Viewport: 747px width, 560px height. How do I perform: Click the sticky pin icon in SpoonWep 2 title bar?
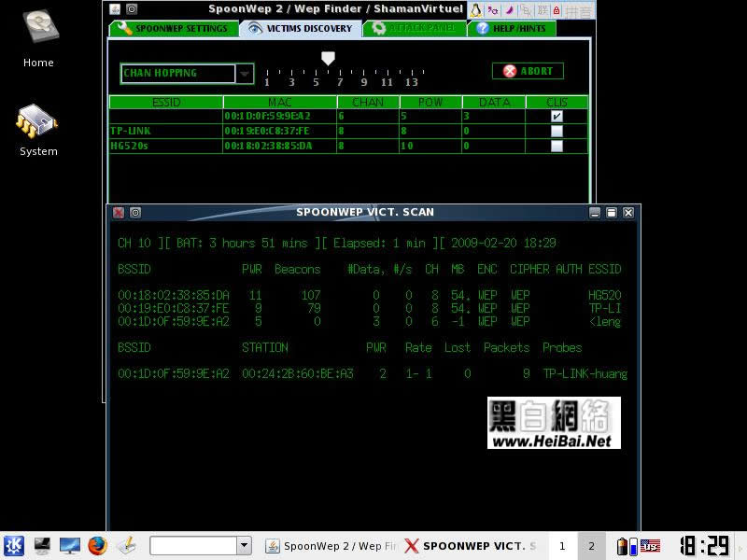tap(132, 9)
